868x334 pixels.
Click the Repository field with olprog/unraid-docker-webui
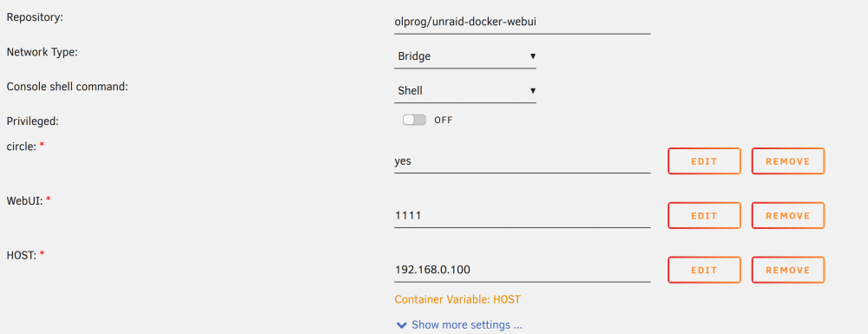[522, 22]
